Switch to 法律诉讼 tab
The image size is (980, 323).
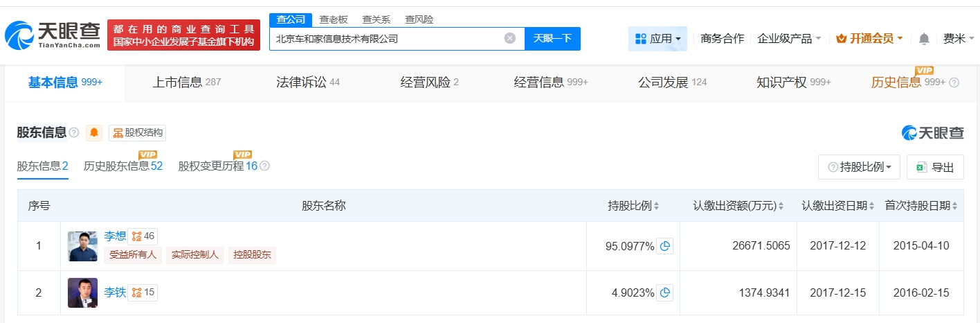click(308, 82)
